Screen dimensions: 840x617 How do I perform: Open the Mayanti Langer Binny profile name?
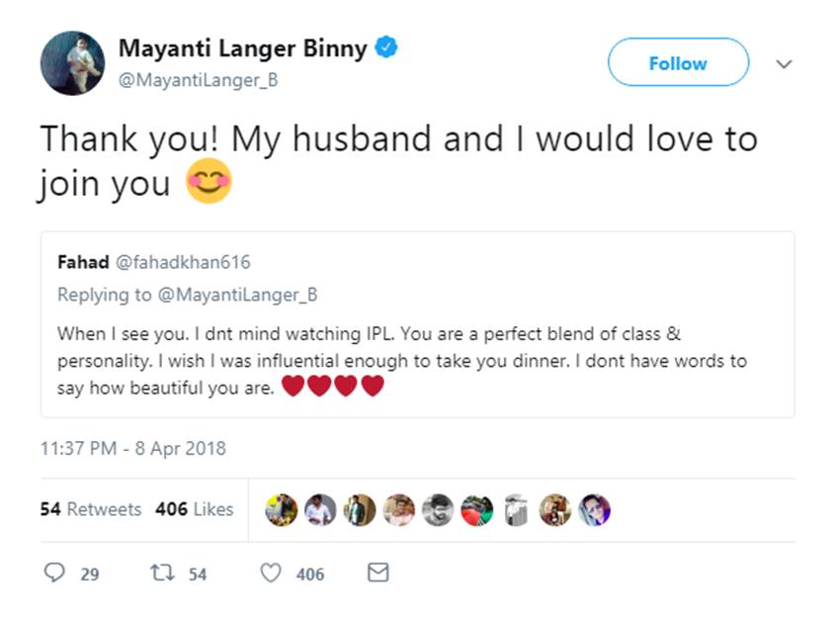pos(242,47)
